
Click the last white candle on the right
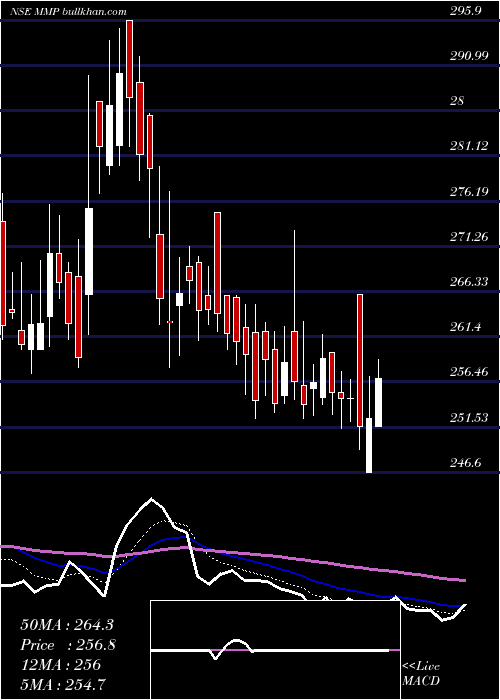pyautogui.click(x=379, y=402)
